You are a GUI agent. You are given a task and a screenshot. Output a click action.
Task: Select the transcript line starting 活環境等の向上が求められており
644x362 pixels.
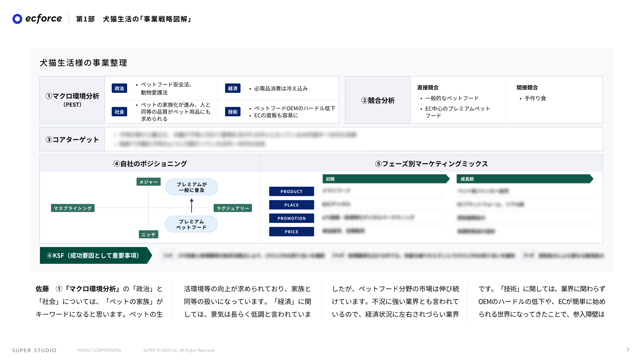click(x=248, y=289)
